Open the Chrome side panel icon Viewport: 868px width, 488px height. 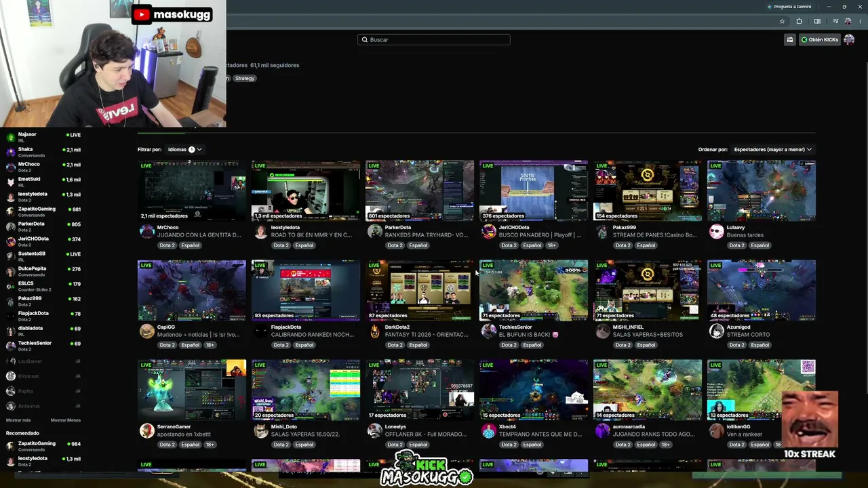point(817,22)
